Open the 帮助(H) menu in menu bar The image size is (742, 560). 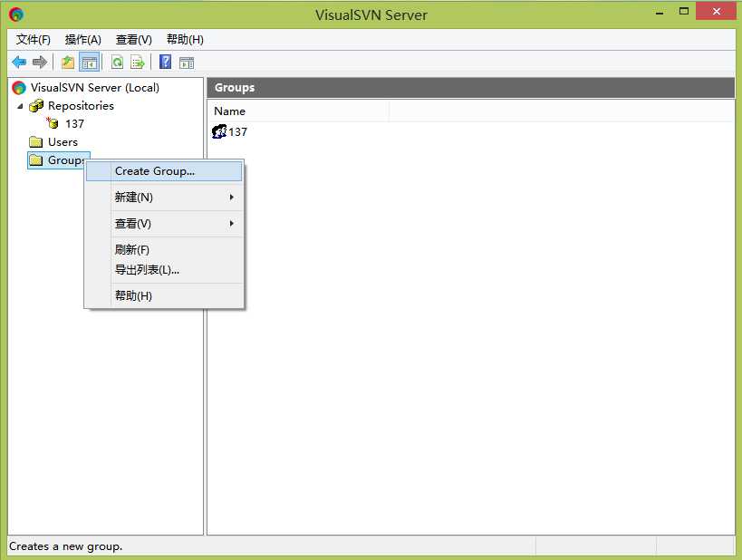(185, 39)
